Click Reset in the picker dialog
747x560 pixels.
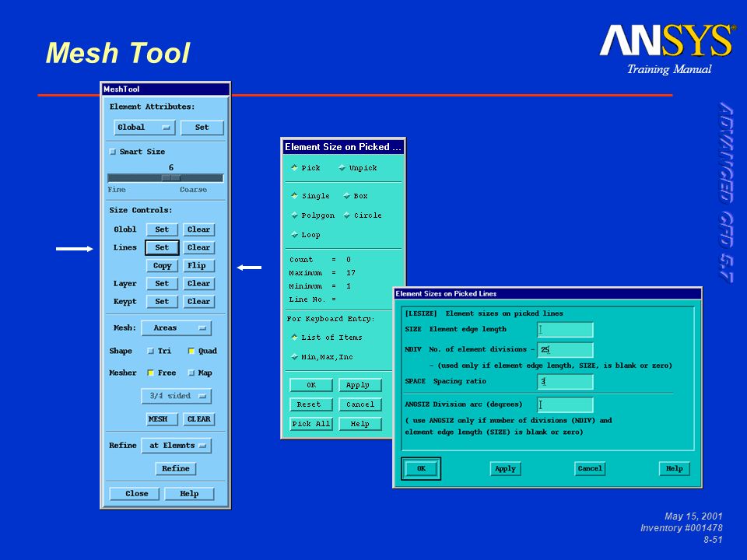tap(311, 404)
